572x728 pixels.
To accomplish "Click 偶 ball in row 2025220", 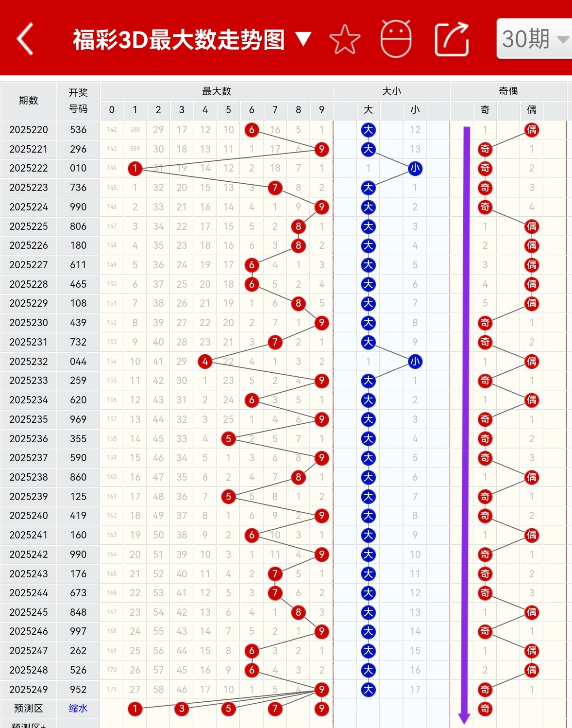I will (x=532, y=130).
